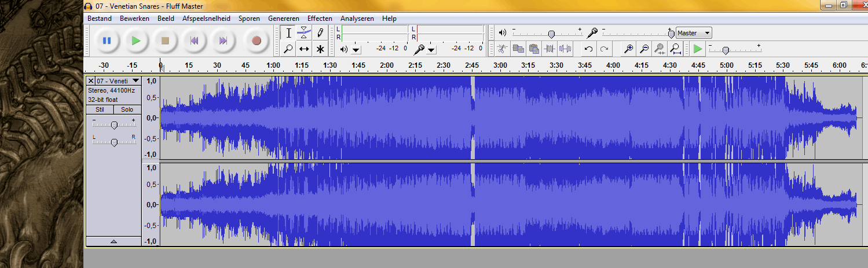Click the output volume slider handle
Screen dimensions: 868x268
tap(551, 34)
